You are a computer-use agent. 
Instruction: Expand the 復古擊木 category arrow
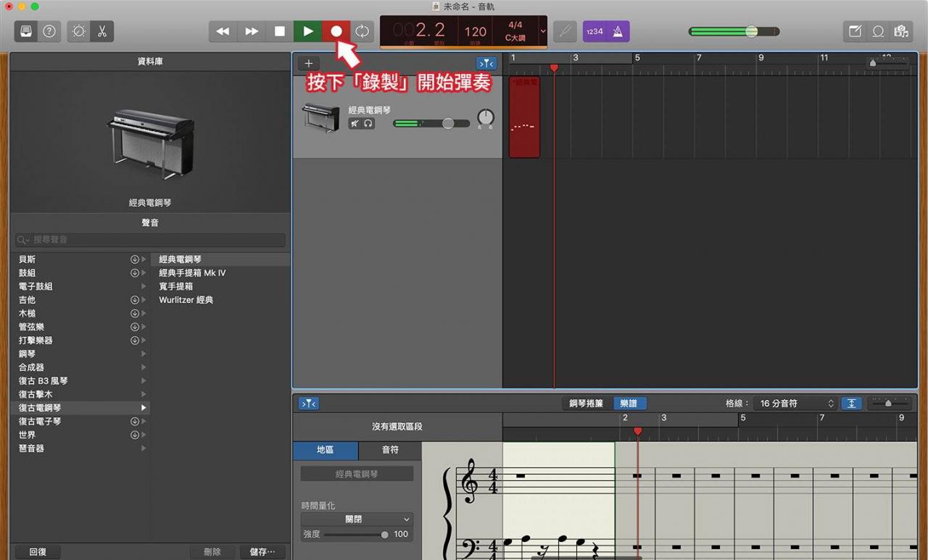144,394
